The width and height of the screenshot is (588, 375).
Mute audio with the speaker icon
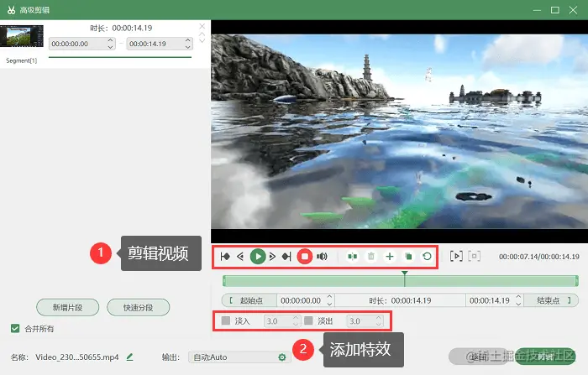pos(322,257)
